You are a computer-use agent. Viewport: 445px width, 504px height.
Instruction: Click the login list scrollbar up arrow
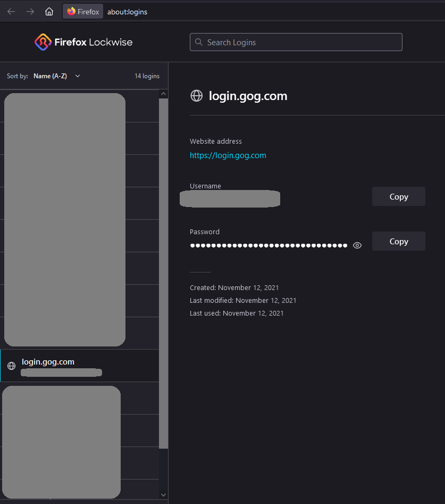point(163,94)
